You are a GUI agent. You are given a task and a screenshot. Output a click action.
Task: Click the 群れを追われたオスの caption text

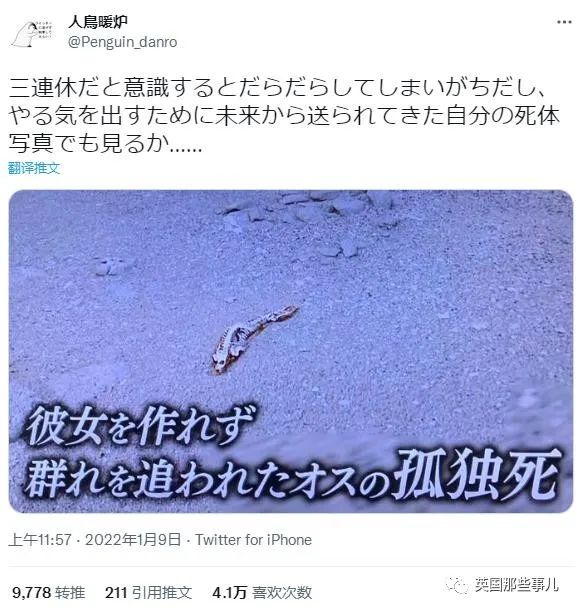tap(208, 480)
